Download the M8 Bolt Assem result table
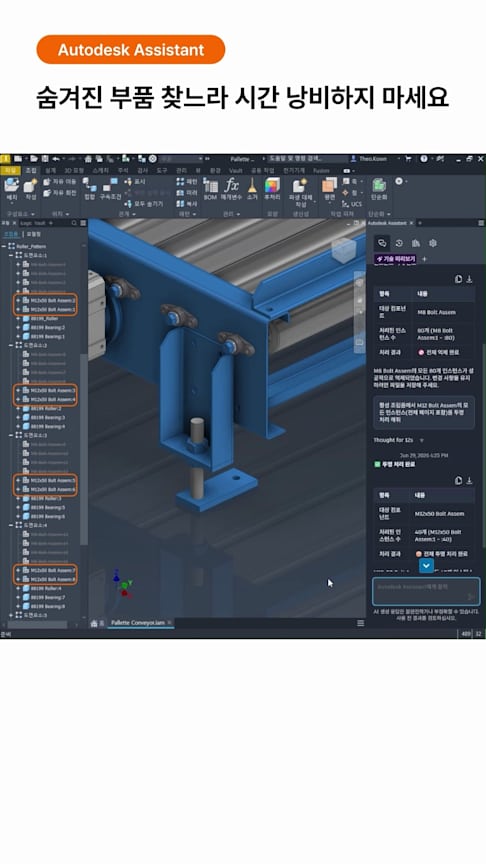This screenshot has width=486, height=864. 469,279
